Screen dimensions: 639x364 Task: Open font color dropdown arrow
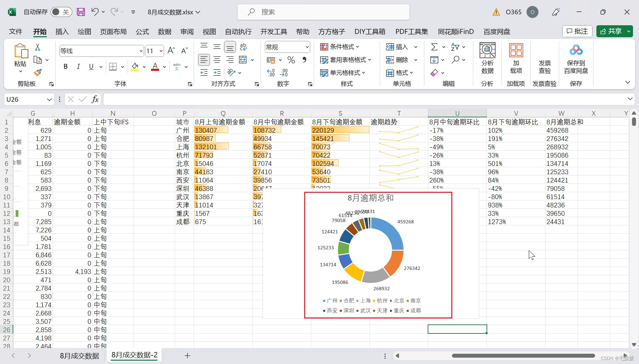click(164, 67)
